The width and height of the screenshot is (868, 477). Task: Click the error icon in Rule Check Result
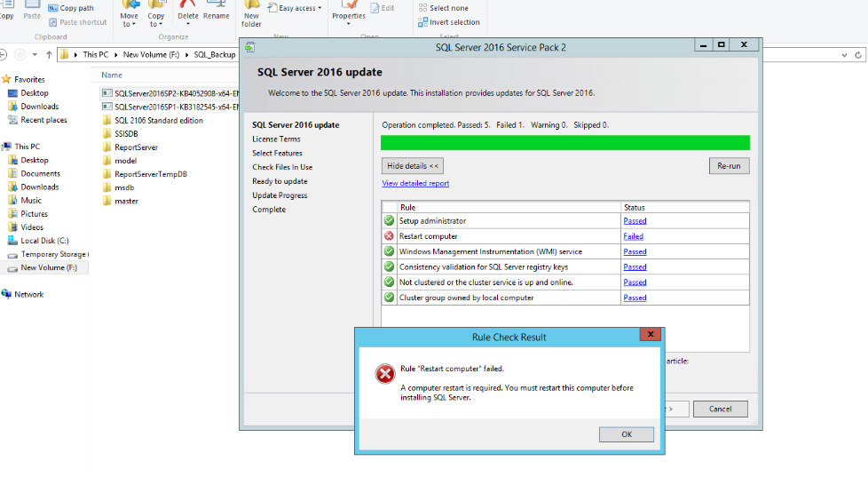384,374
